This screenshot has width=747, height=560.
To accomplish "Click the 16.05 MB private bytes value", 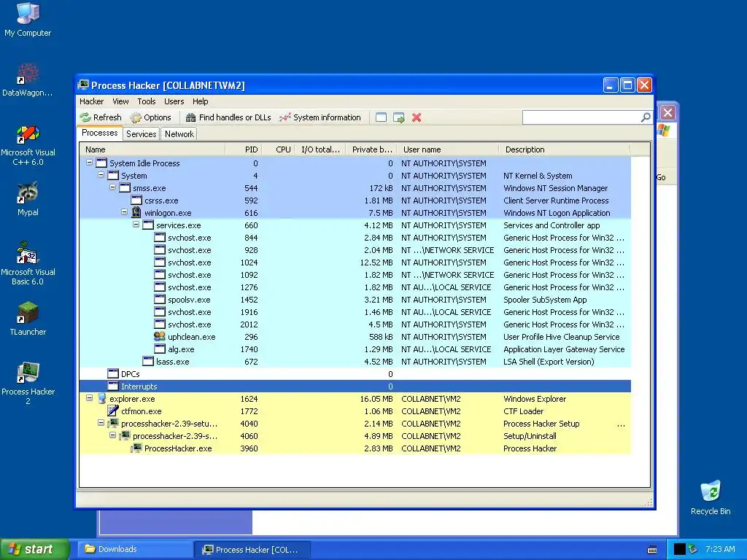I will [376, 399].
